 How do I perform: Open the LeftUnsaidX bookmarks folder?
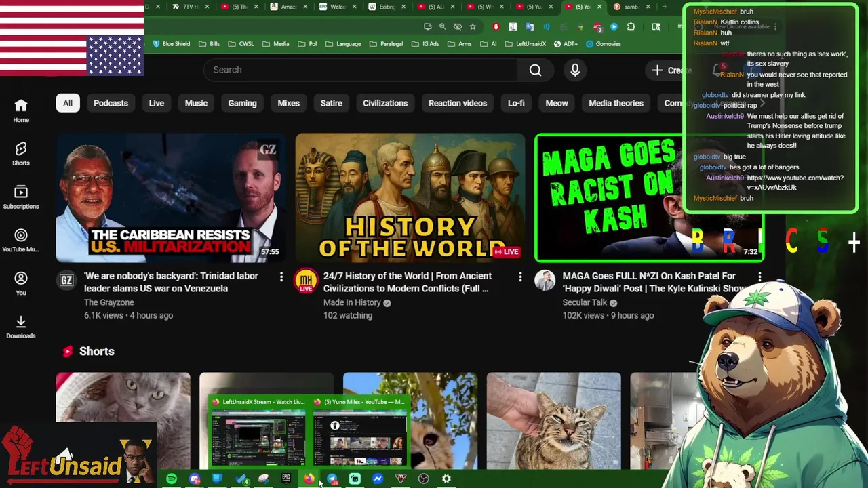[x=526, y=44]
